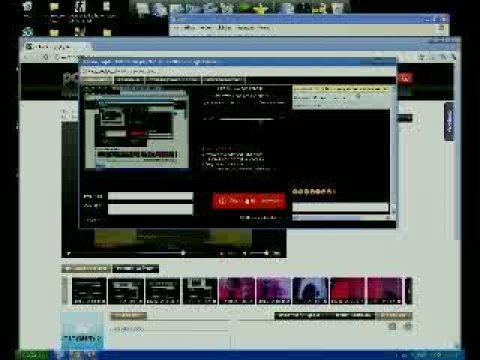Viewport: 480px width, 360px height.
Task: Click the thumbnail strip left scroll arrow
Action: coord(65,291)
